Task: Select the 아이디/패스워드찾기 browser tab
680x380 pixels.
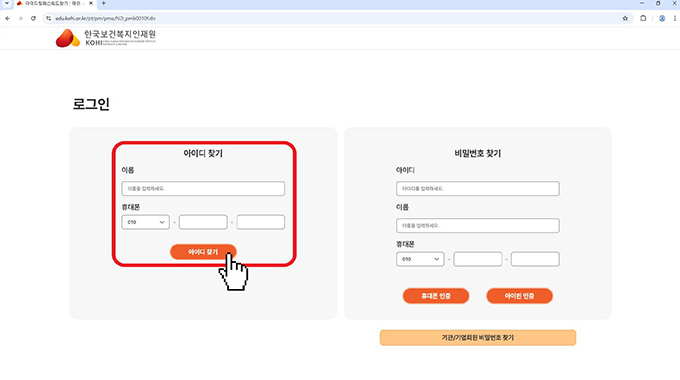Action: pyautogui.click(x=54, y=3)
